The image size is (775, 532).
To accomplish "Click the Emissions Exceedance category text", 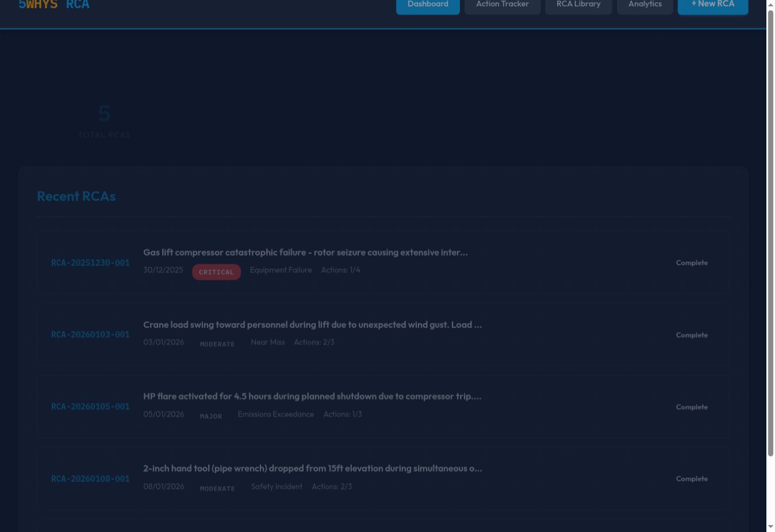I will tap(276, 414).
